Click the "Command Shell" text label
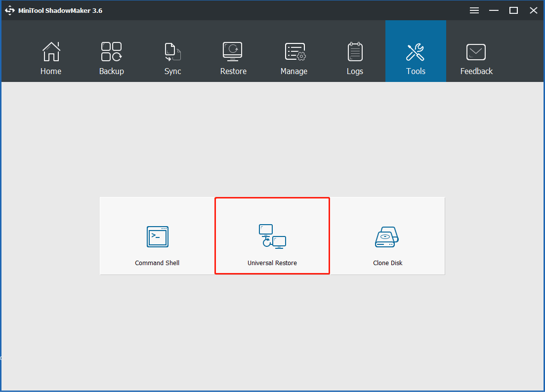545x392 pixels. pos(157,263)
